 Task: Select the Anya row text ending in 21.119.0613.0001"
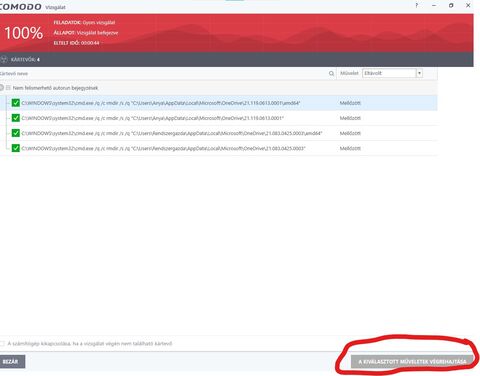(152, 118)
